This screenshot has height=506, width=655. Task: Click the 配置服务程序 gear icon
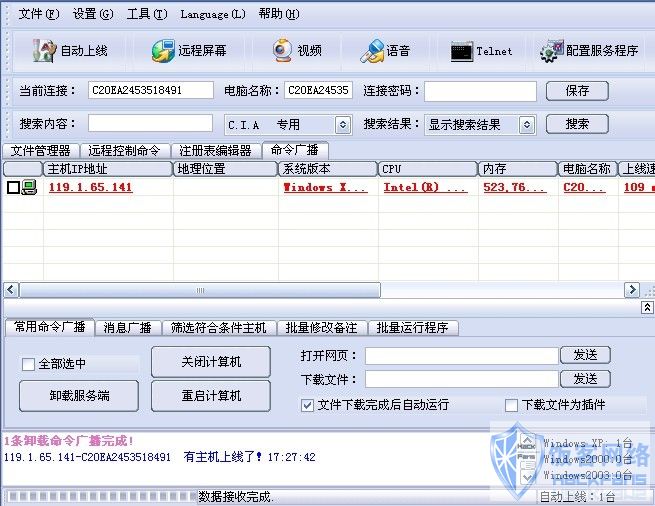coord(550,51)
